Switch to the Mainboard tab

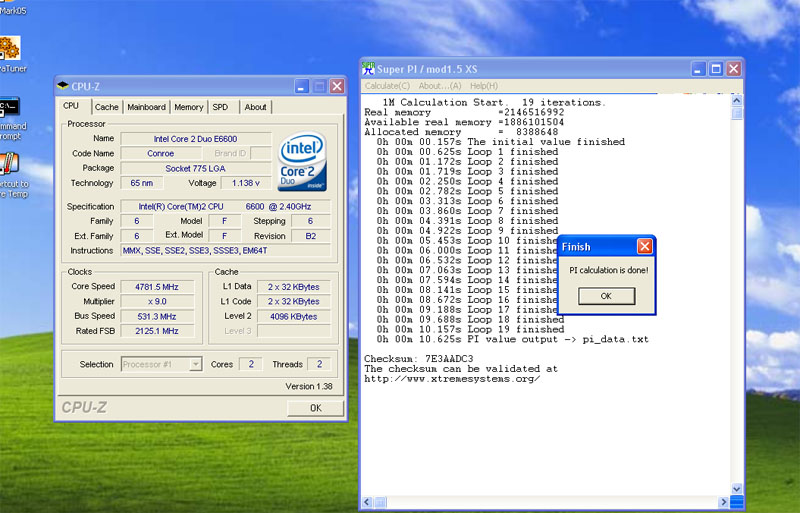click(146, 107)
